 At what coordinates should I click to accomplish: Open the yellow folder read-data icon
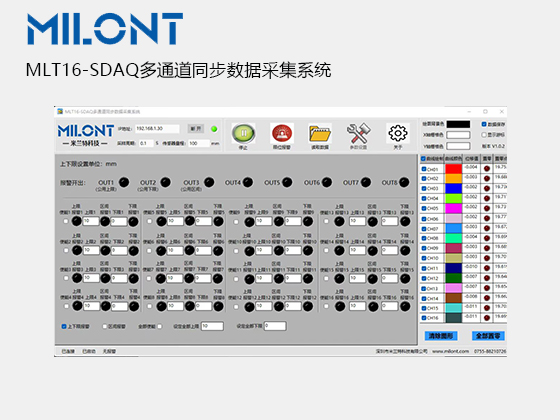click(x=320, y=134)
